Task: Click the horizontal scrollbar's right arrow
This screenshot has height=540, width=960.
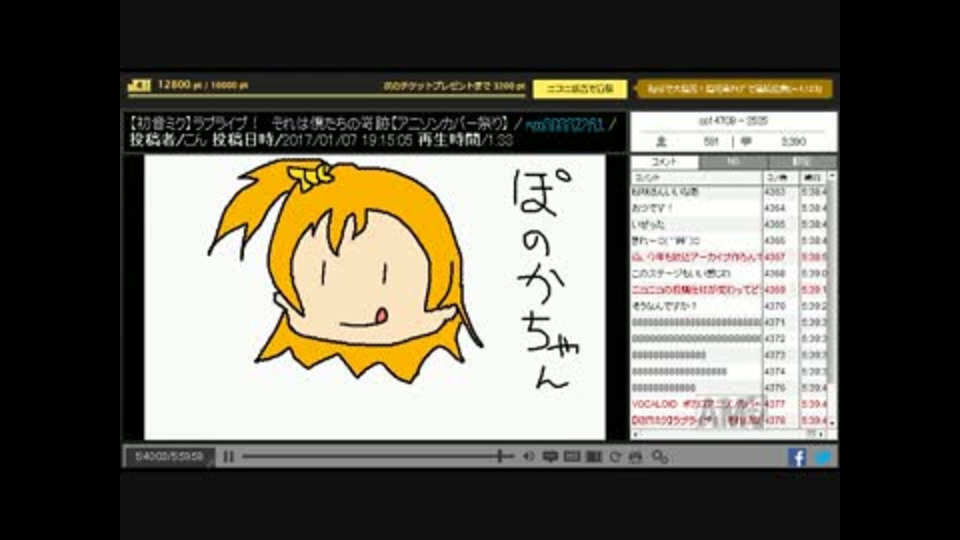Action: 821,434
